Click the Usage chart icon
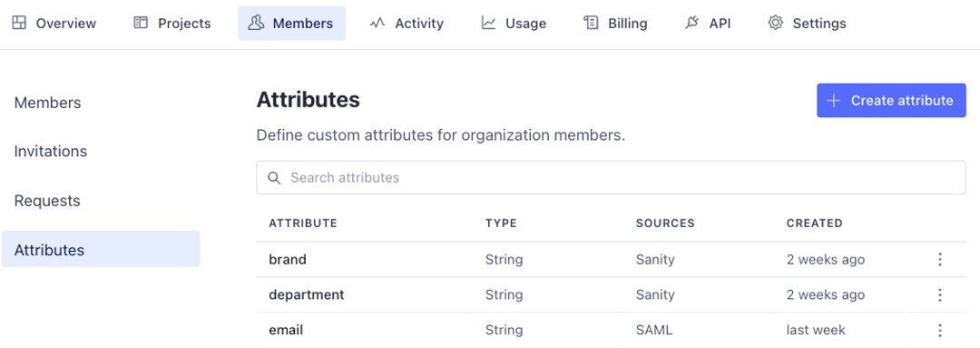 (488, 23)
